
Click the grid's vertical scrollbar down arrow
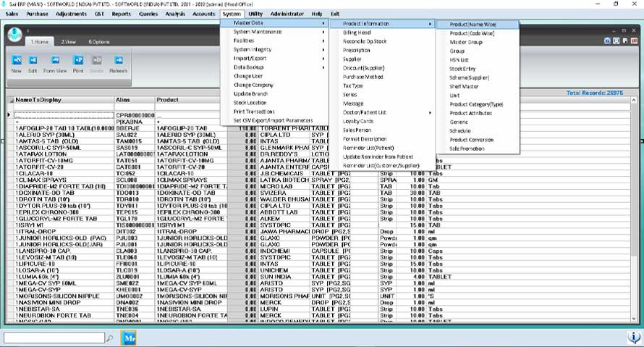click(634, 319)
